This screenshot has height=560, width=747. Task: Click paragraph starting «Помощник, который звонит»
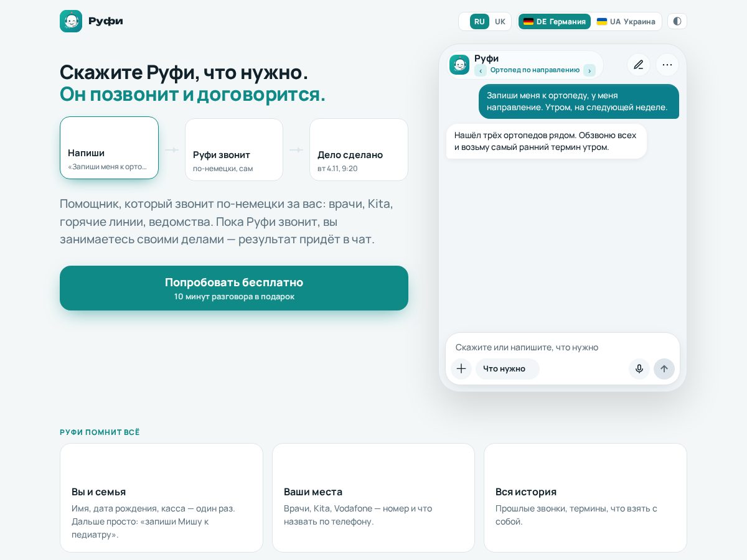tap(227, 222)
